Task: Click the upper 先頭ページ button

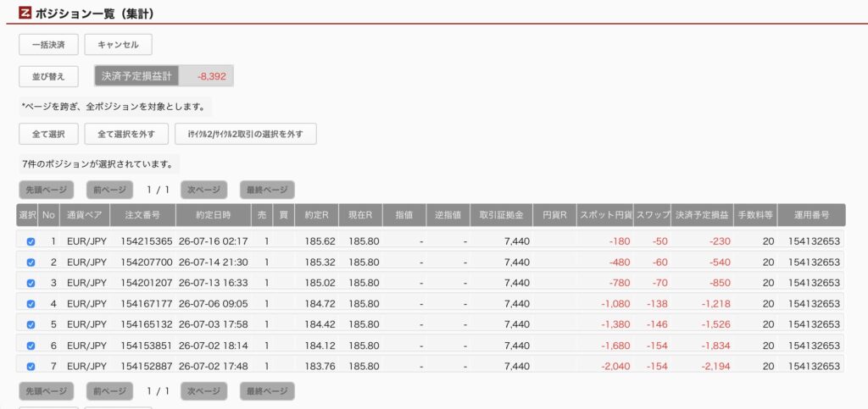Action: 47,190
